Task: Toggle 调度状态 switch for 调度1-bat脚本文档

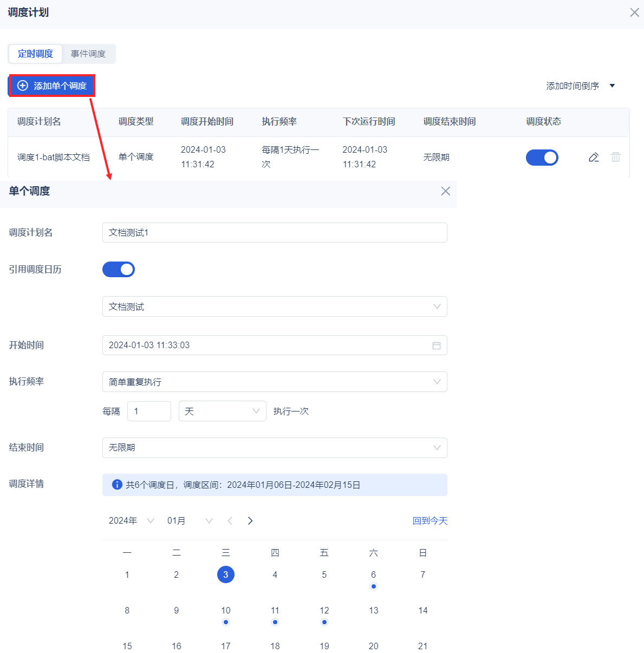Action: point(542,158)
